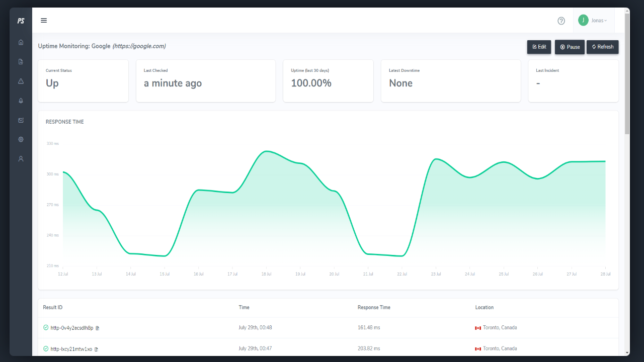Click the Current Status Up card
Viewport: 644px width, 362px height.
[x=83, y=81]
